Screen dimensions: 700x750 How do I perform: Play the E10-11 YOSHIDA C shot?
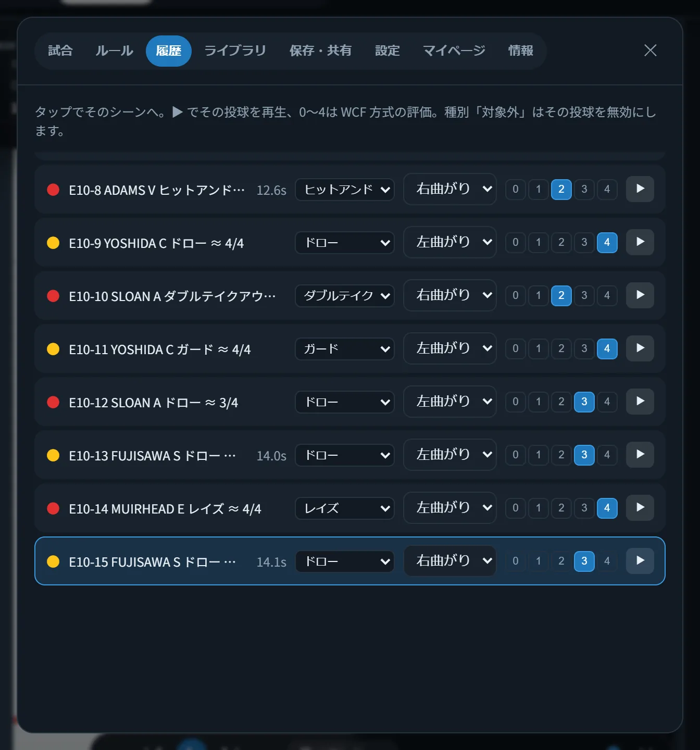[640, 348]
